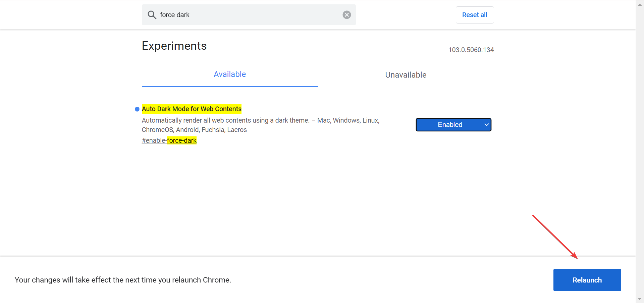Viewport: 644px width, 303px height.
Task: Click the Experiments page heading
Action: pos(174,46)
